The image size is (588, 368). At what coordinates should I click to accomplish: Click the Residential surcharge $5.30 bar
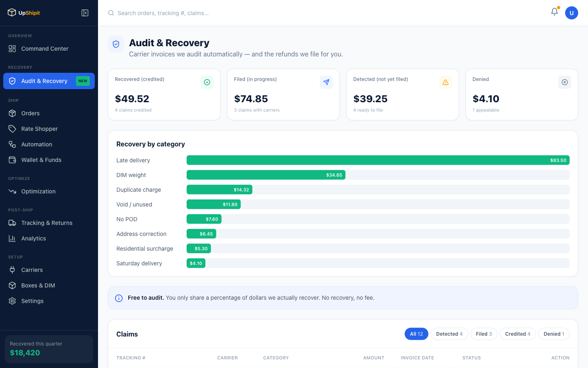click(x=199, y=249)
